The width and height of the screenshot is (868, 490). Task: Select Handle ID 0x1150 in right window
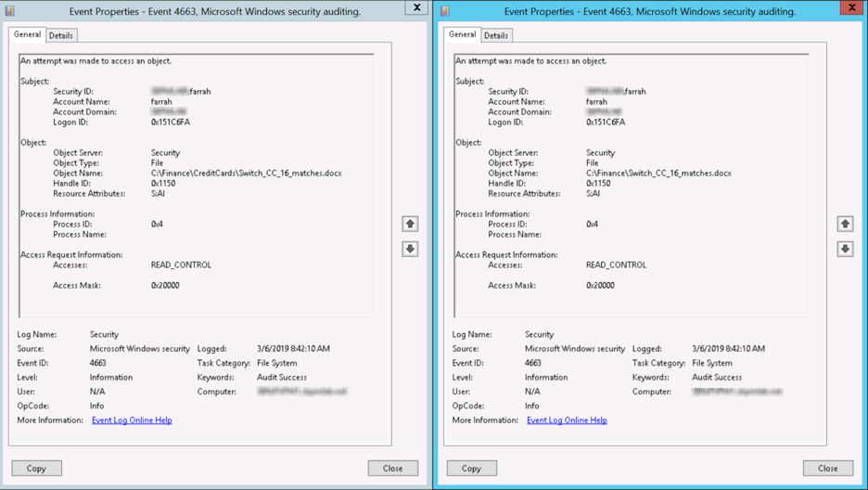click(598, 183)
